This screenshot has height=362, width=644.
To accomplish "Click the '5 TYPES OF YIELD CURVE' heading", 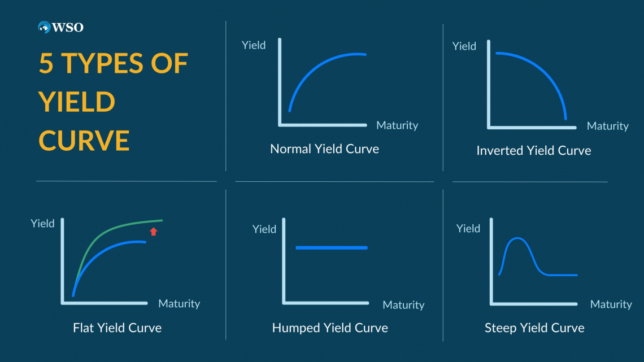I will [x=114, y=102].
